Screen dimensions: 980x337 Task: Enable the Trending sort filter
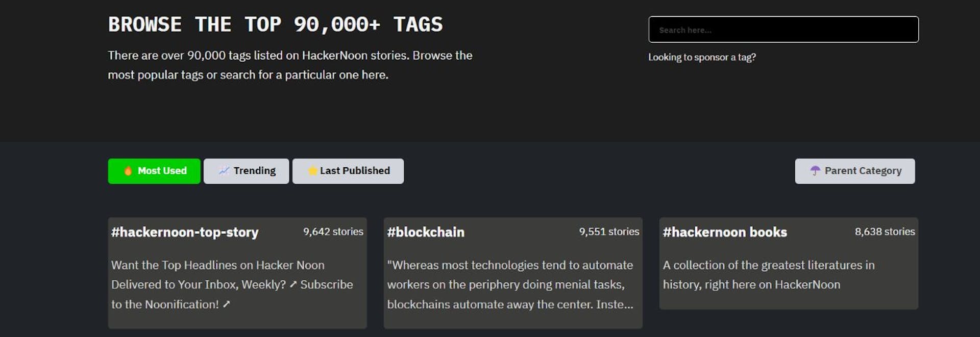(246, 171)
